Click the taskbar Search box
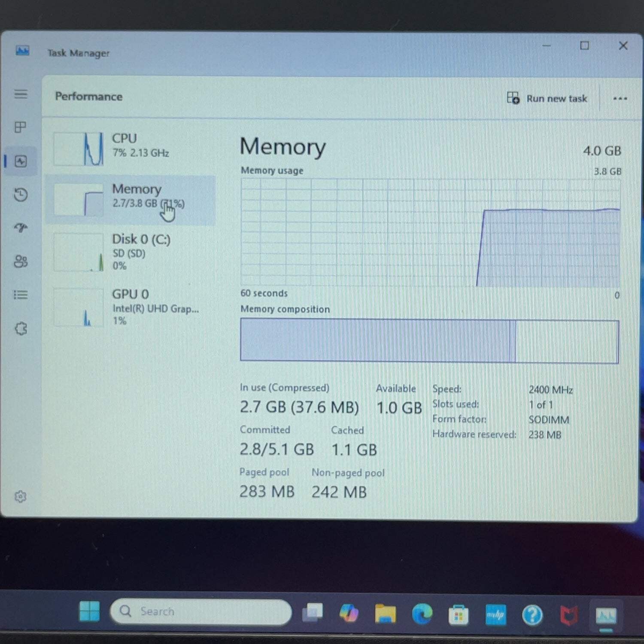 tap(201, 611)
